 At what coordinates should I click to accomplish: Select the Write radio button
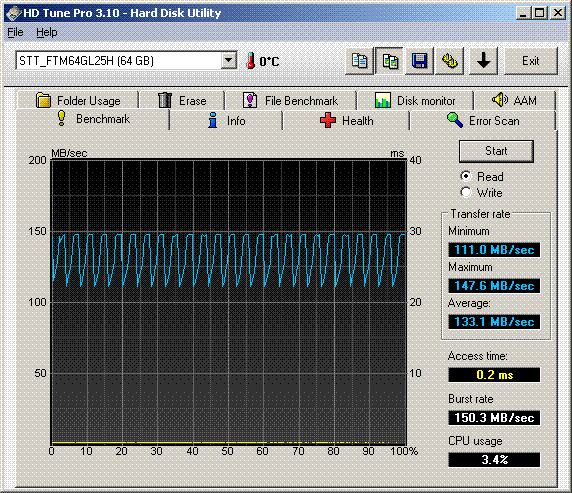466,192
